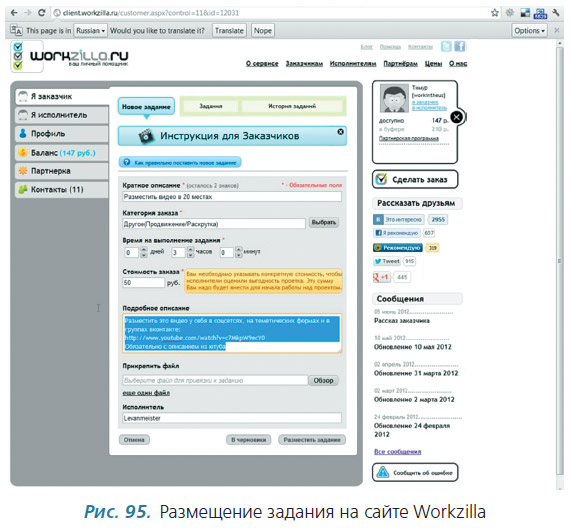Open the 'Партнерка' sidebar item

click(62, 171)
